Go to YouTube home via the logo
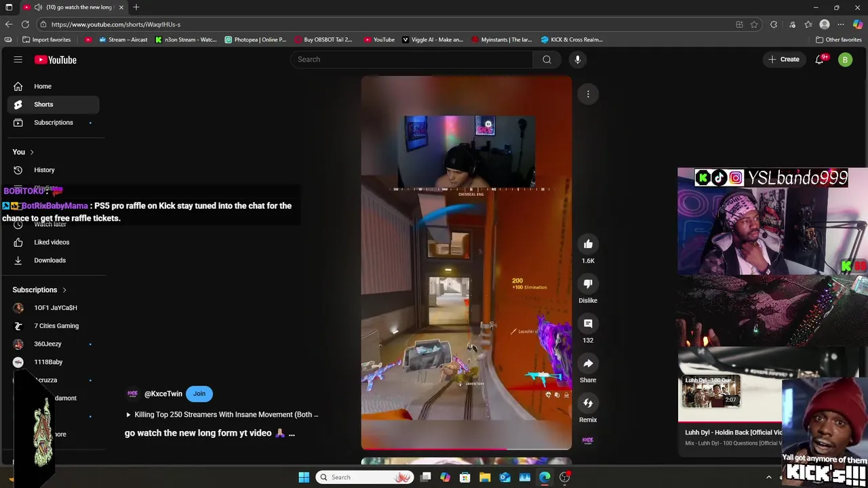 (x=56, y=60)
